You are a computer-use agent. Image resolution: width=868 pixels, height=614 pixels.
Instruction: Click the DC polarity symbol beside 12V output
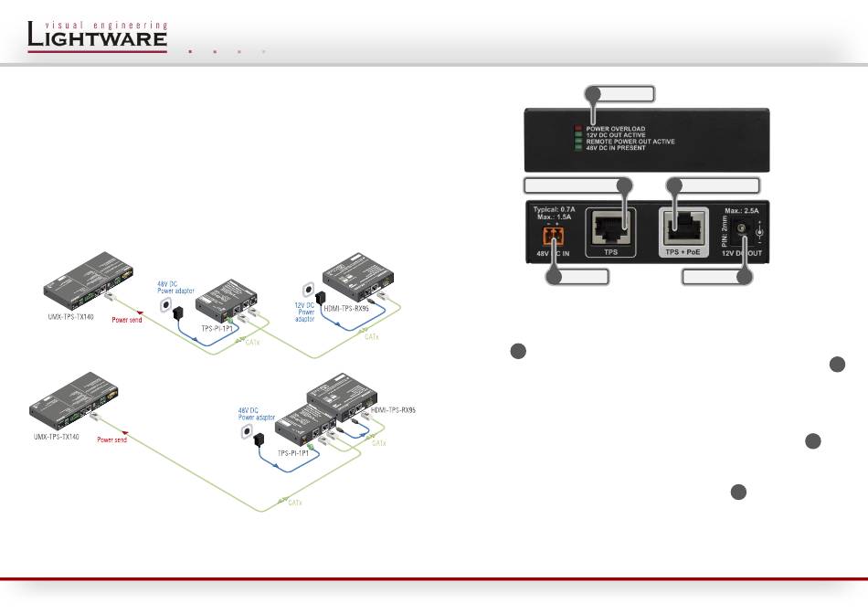tap(759, 231)
